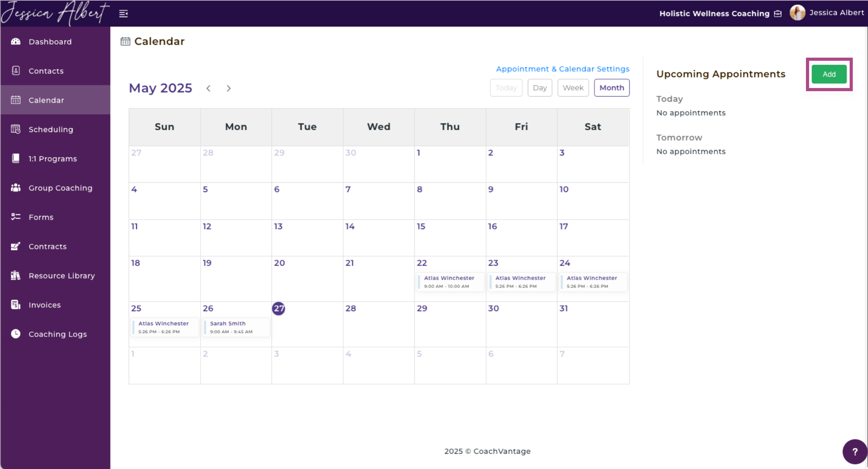The height and width of the screenshot is (469, 868).
Task: Open Jessica Albert profile menu
Action: (827, 13)
